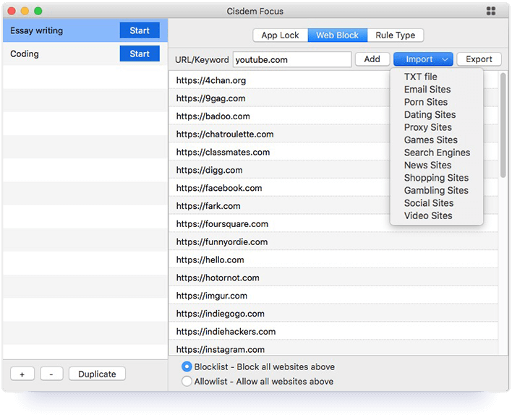Select https://classmates.com row
The image size is (512, 420).
(x=333, y=152)
